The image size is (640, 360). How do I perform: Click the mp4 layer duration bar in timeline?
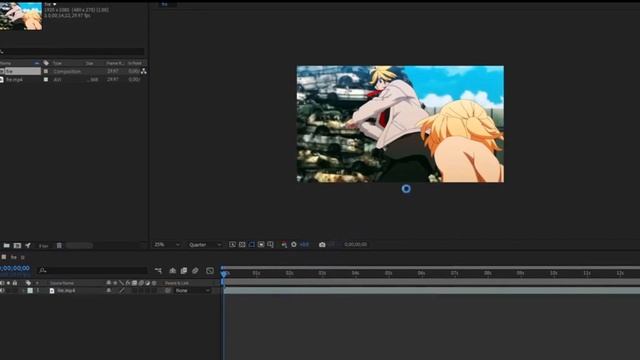pos(432,291)
